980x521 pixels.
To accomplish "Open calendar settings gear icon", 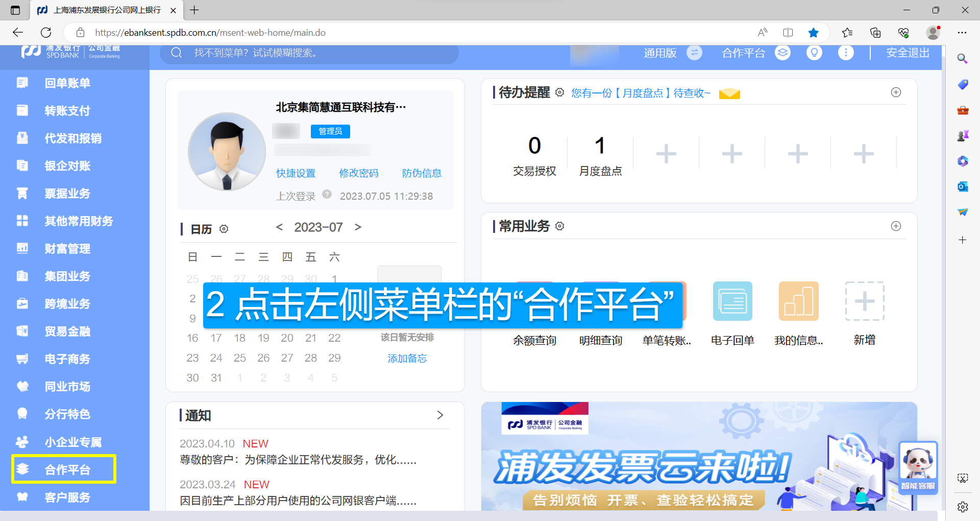I will (x=224, y=229).
